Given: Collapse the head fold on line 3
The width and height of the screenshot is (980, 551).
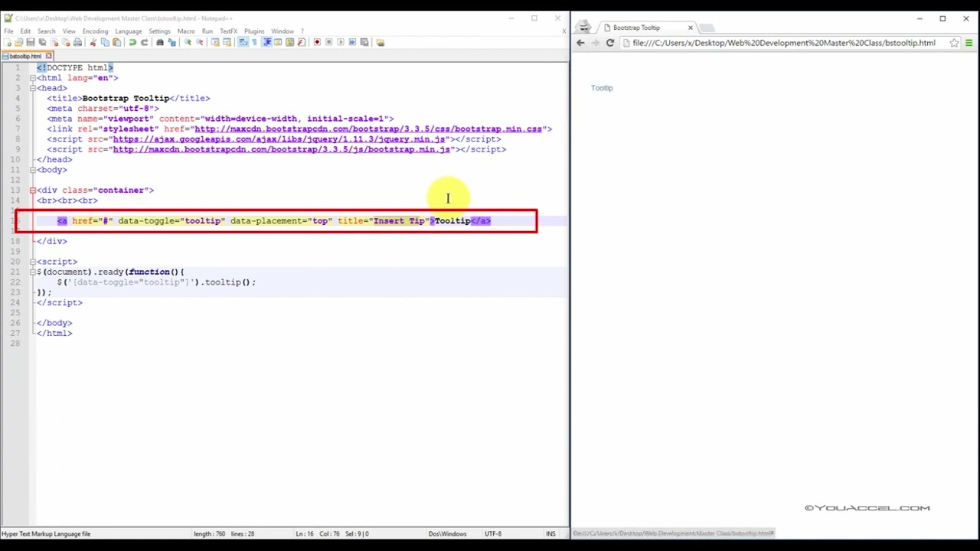Looking at the screenshot, I should (33, 88).
